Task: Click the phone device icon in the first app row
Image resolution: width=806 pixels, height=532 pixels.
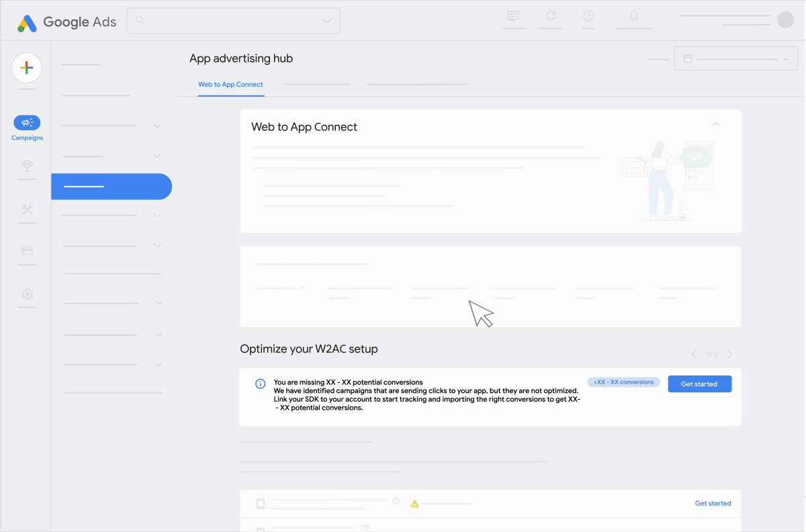Action: point(261,503)
